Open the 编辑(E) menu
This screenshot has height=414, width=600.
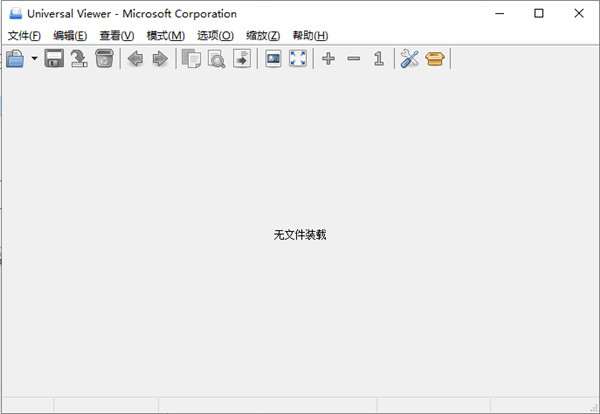(x=70, y=36)
